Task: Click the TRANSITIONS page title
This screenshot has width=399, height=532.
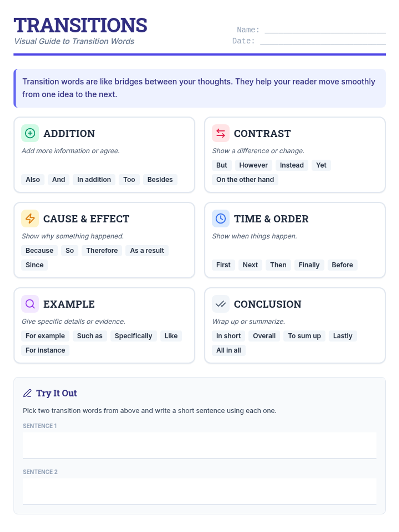Action: pyautogui.click(x=80, y=25)
